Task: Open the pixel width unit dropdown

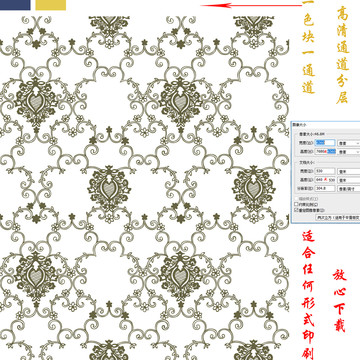Action: [349, 143]
